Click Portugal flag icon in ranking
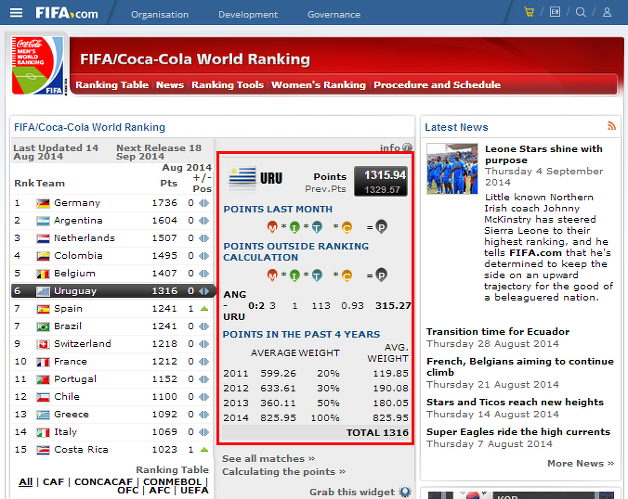Screen dimensions: 628x499 tap(43, 379)
